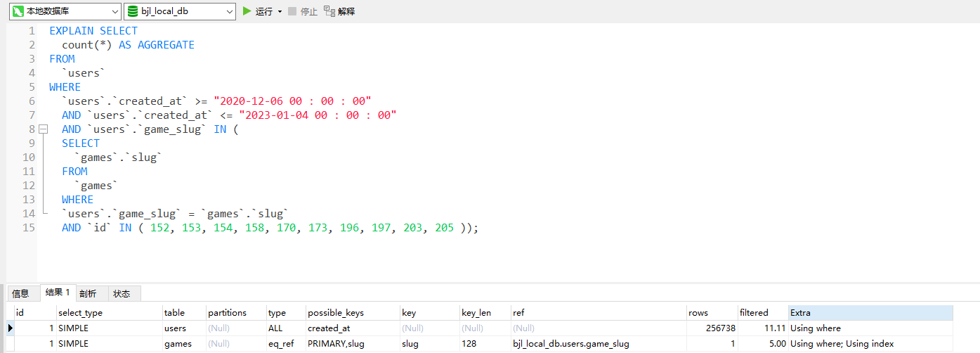Select the '256738' rows cell
Image resolution: width=980 pixels, height=353 pixels.
(x=712, y=328)
